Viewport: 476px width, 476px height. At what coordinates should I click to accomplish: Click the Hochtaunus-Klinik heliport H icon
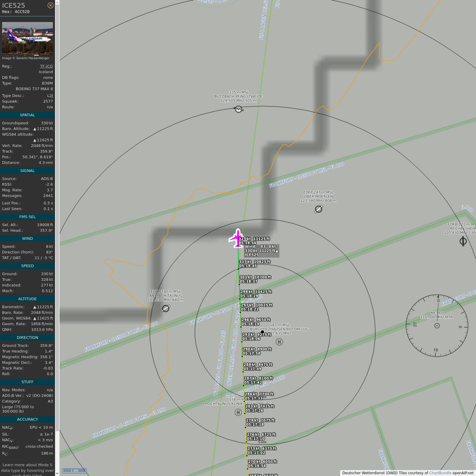pyautogui.click(x=238, y=412)
